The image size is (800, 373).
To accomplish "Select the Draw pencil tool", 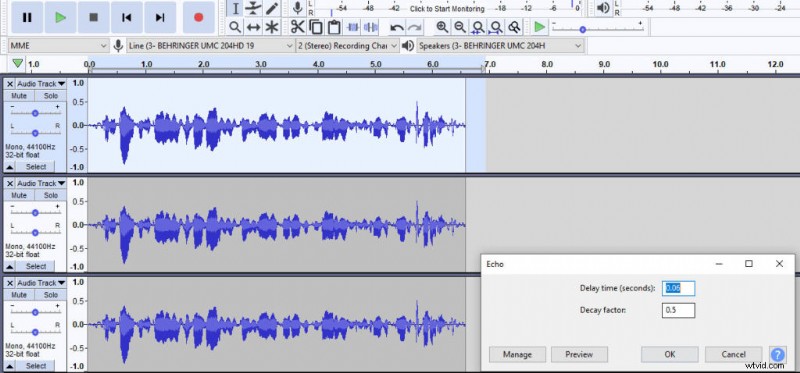I will (272, 8).
